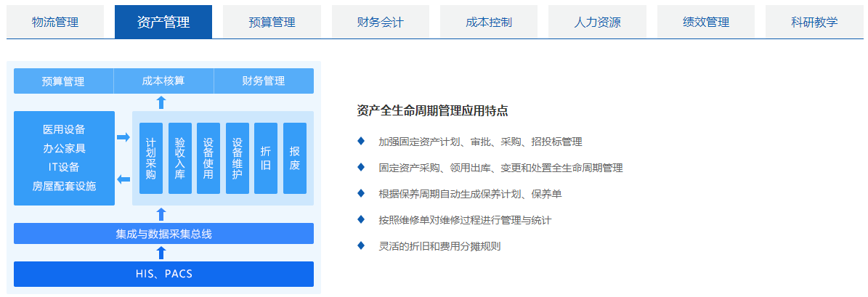Open the 预算管理 top tab

(x=272, y=22)
